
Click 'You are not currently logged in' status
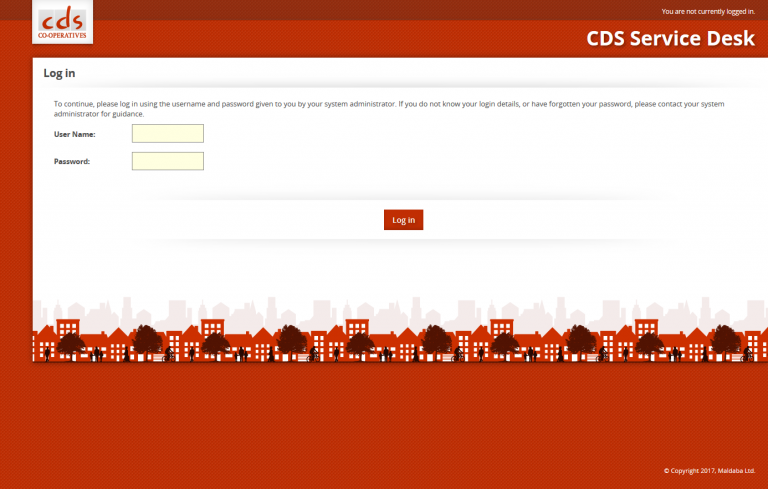[708, 11]
